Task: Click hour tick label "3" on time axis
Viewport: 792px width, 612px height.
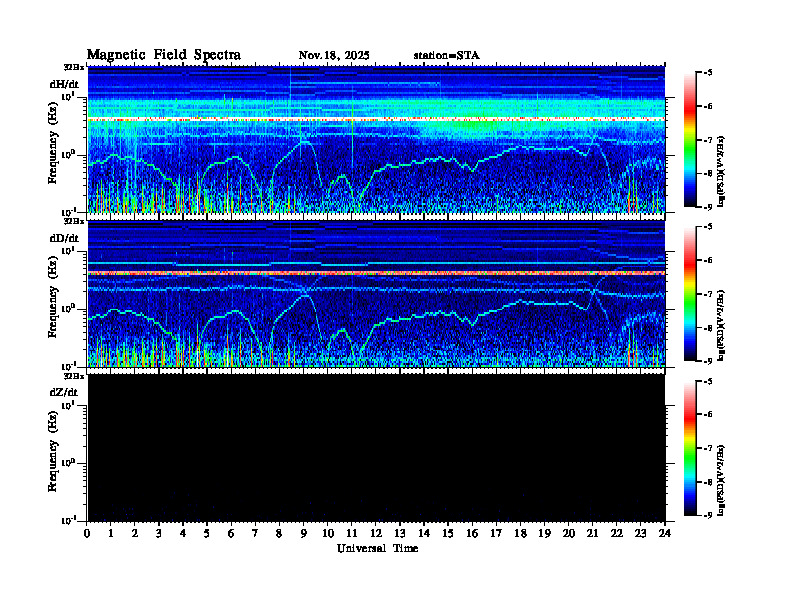Action: [159, 534]
